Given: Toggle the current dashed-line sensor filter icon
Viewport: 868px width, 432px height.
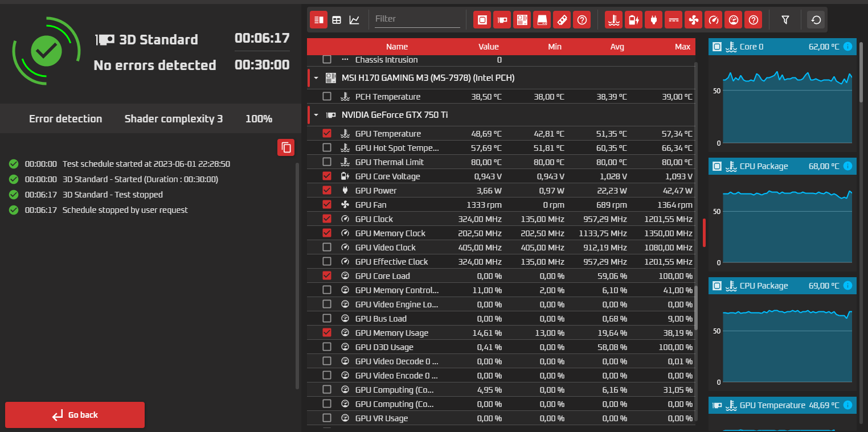Looking at the screenshot, I should (x=674, y=20).
